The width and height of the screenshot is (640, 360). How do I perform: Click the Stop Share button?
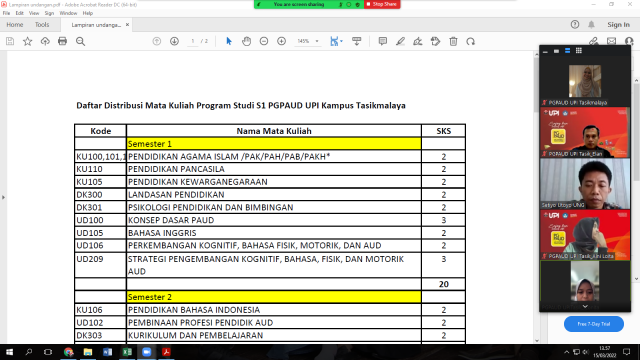(382, 4)
